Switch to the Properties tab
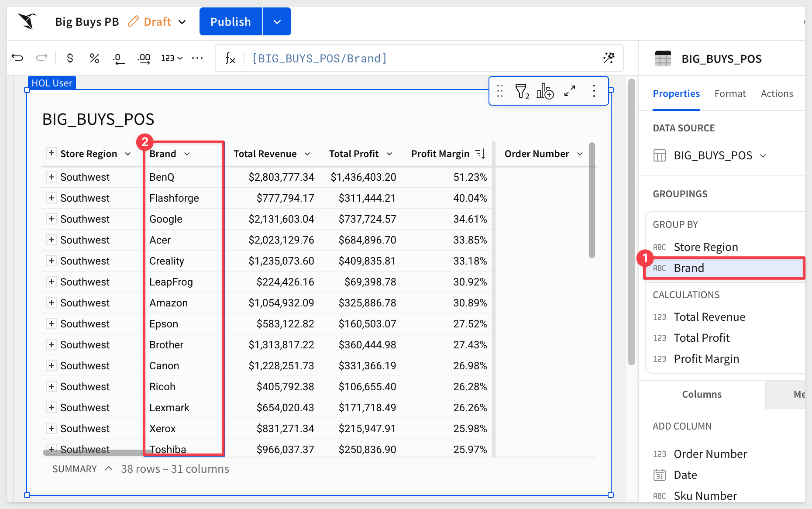812x509 pixels. [676, 93]
